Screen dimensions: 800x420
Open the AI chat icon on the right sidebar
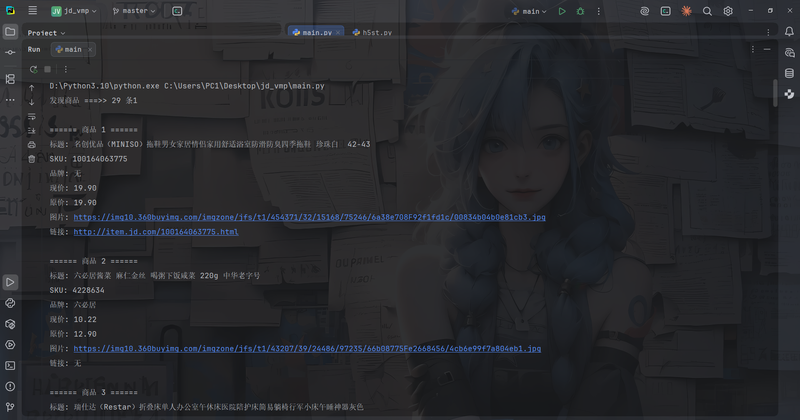point(789,53)
